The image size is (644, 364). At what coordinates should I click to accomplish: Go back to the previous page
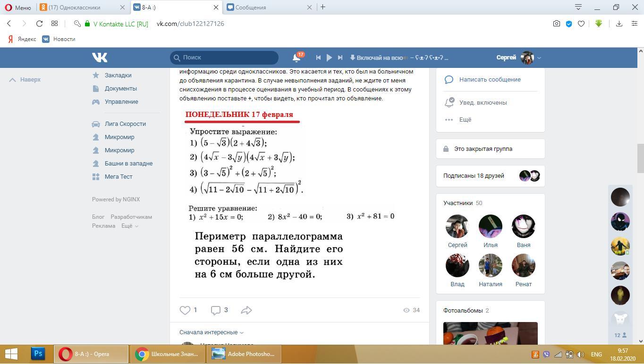[x=9, y=24]
